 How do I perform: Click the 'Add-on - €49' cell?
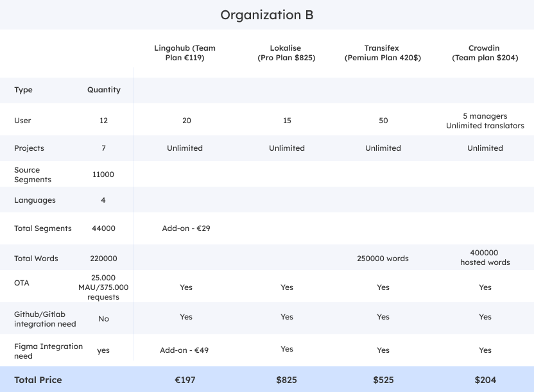(x=184, y=350)
